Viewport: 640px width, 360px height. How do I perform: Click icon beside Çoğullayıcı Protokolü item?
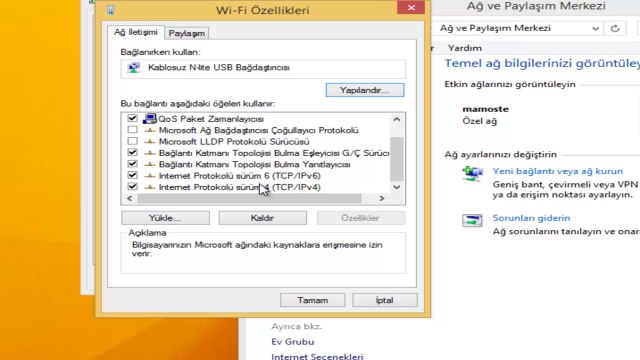click(150, 131)
